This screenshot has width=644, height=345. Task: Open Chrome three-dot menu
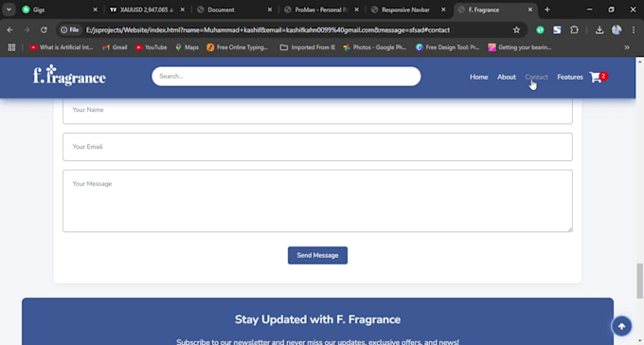[634, 30]
